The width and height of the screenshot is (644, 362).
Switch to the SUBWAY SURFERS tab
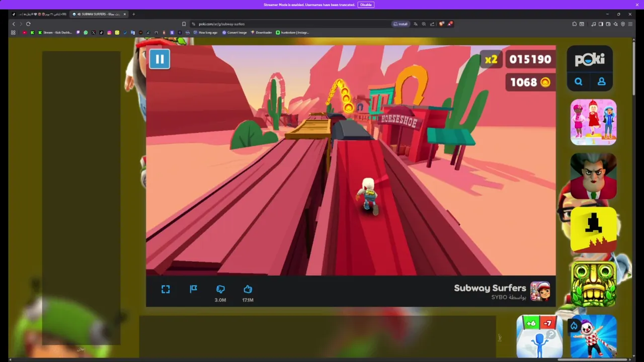(x=99, y=14)
